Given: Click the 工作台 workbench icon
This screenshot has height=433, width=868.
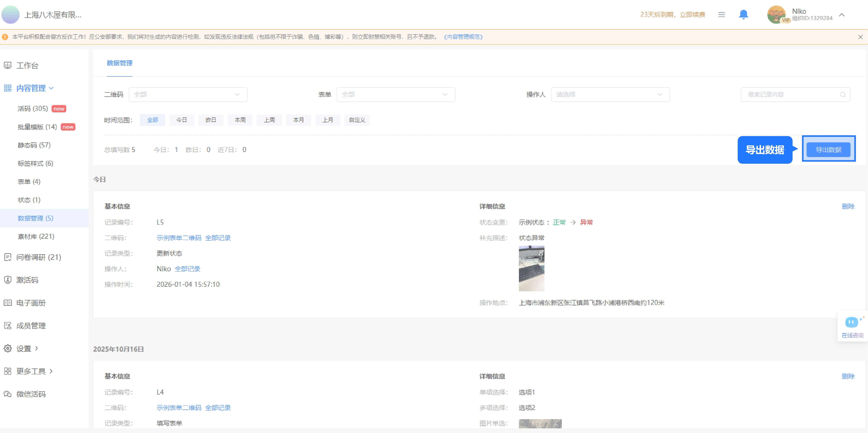Looking at the screenshot, I should tap(8, 65).
